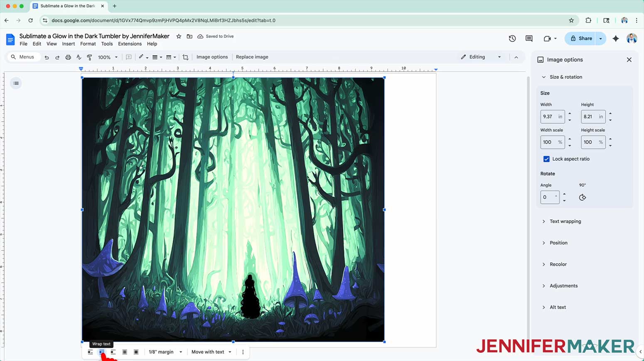The image size is (644, 361).
Task: Set image In line with text
Action: click(x=90, y=352)
